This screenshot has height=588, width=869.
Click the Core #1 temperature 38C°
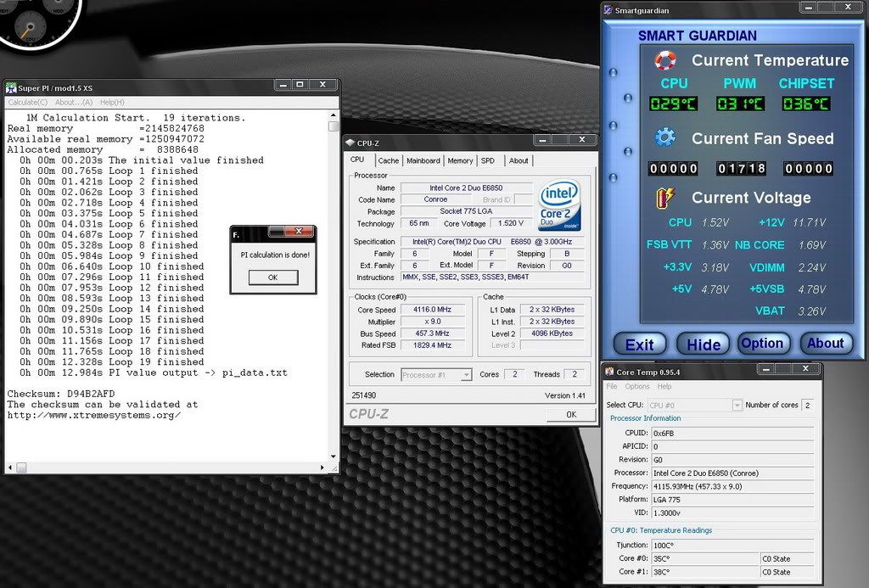coord(705,572)
